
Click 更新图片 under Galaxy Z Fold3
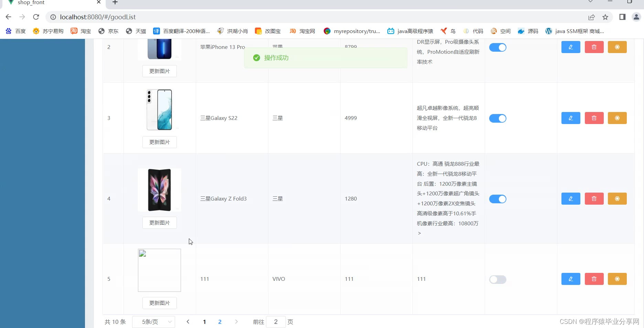[x=160, y=223]
